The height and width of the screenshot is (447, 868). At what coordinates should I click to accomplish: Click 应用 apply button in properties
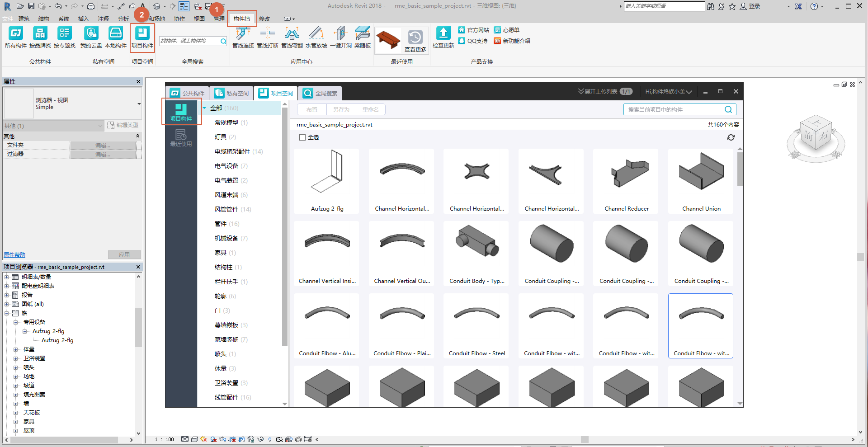point(124,255)
